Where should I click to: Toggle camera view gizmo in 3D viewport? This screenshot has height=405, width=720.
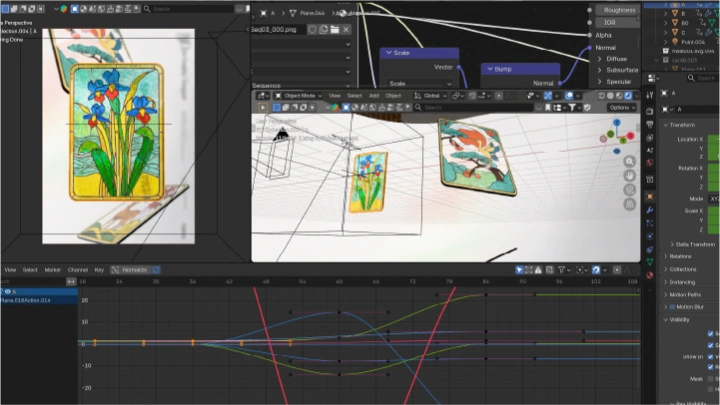(630, 190)
